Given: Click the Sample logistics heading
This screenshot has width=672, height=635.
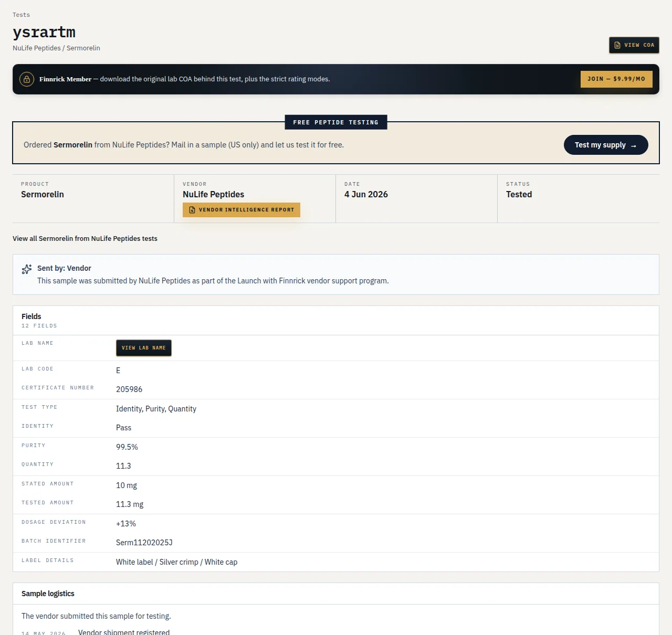Looking at the screenshot, I should pyautogui.click(x=48, y=594).
